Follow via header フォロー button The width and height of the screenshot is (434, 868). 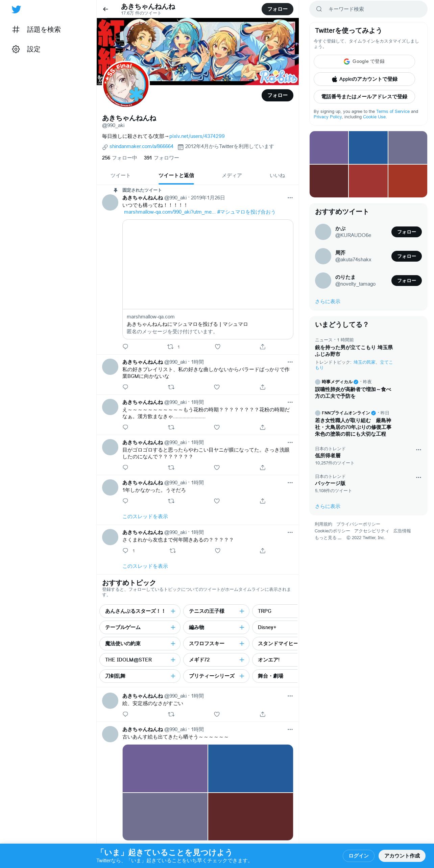[x=278, y=9]
